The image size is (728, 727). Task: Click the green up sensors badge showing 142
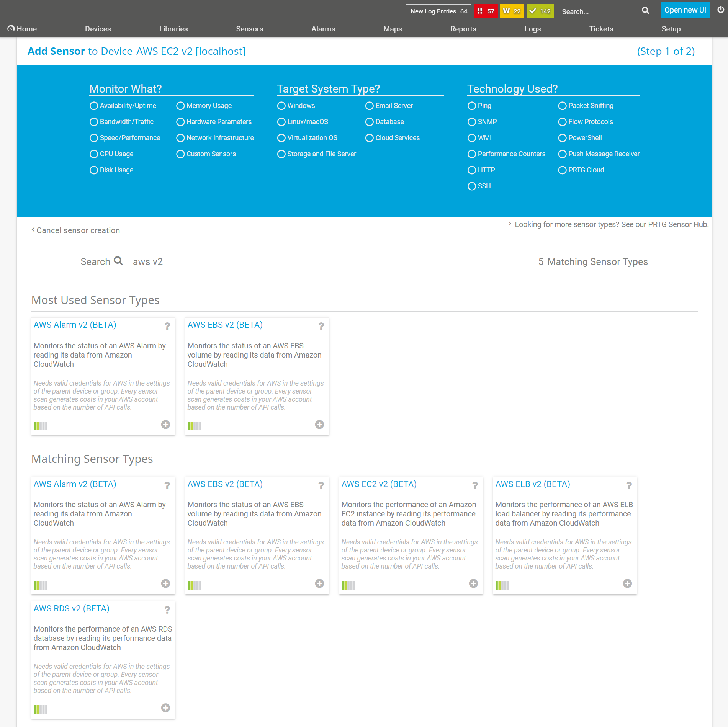540,11
